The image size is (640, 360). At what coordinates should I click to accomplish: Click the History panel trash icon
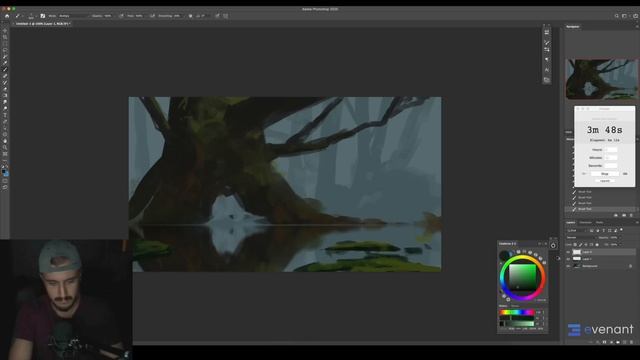coord(631,215)
